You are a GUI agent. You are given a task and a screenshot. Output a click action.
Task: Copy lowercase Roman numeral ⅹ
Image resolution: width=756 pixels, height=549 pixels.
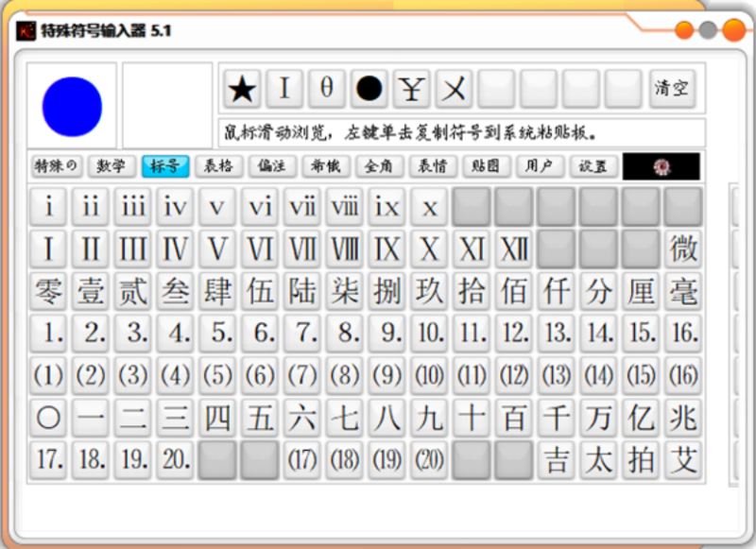[x=429, y=207]
